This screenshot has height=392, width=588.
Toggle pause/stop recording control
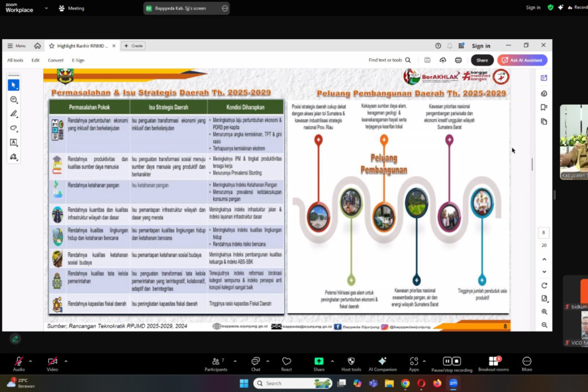(452, 362)
